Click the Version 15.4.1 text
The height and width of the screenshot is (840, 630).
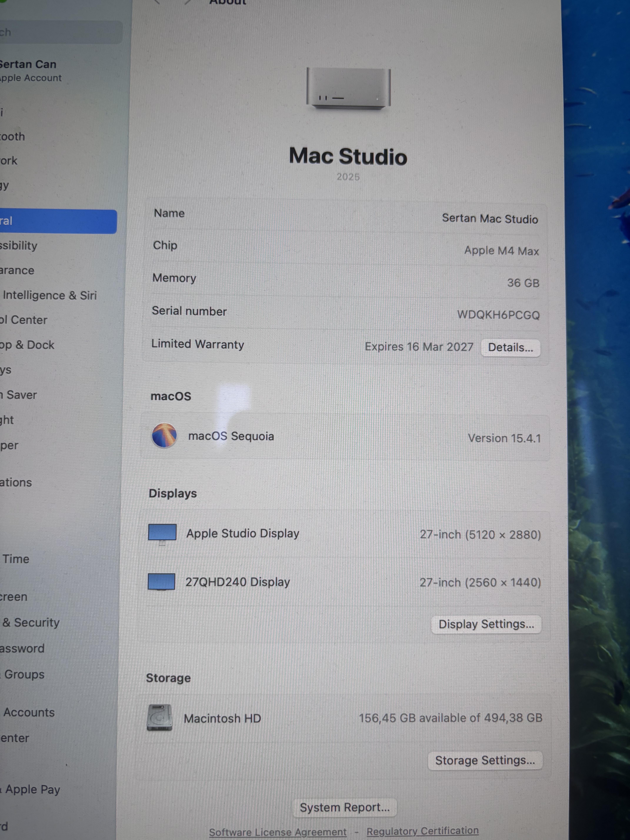pos(504,438)
